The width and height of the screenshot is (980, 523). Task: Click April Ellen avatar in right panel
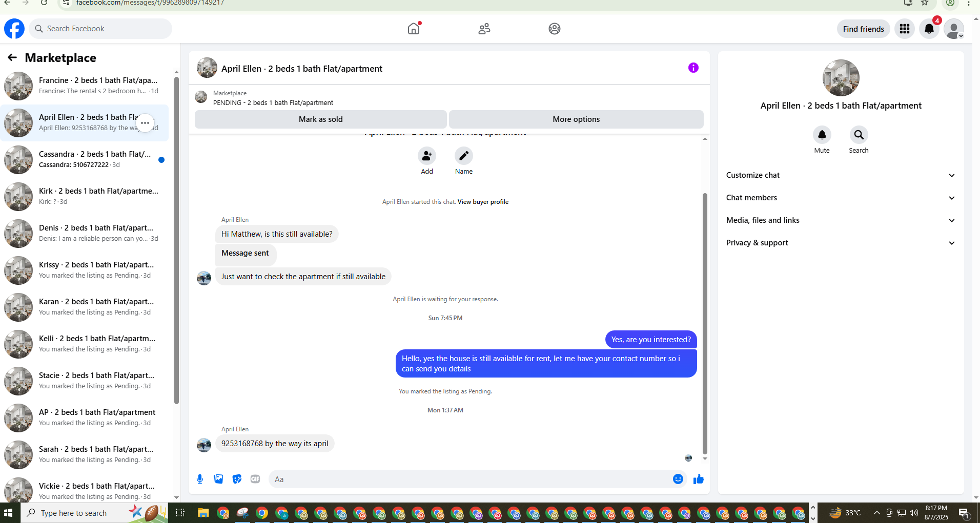[841, 78]
